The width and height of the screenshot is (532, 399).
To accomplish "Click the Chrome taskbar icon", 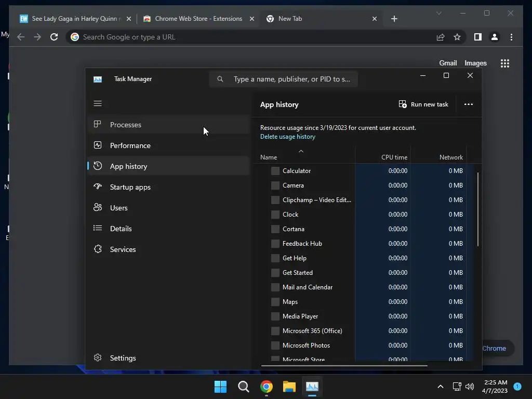I will coord(267,387).
